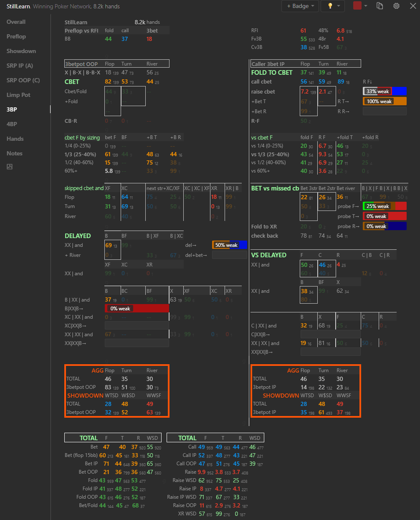Screen dimensions: 420x520
Task: Click raise cbet flop value 7.2
Action: tap(305, 91)
